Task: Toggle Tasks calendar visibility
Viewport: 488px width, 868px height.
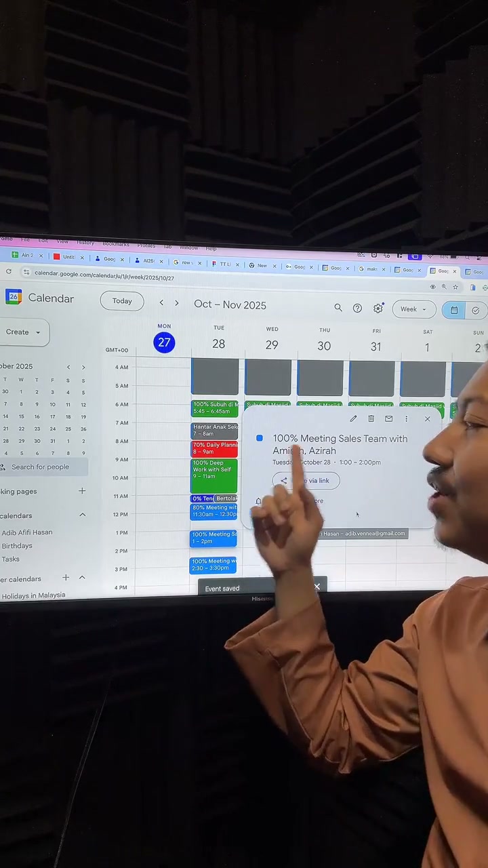Action: click(10, 559)
